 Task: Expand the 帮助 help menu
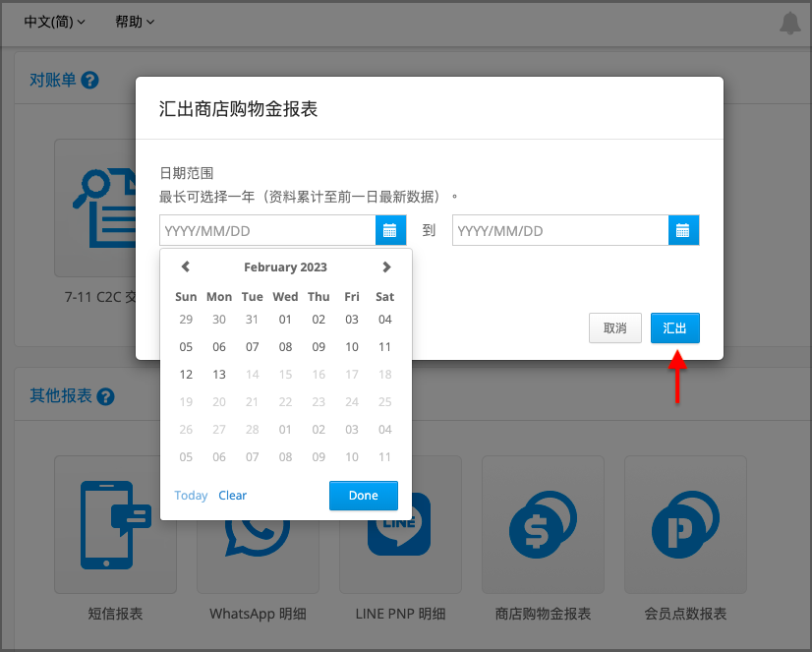(x=135, y=22)
